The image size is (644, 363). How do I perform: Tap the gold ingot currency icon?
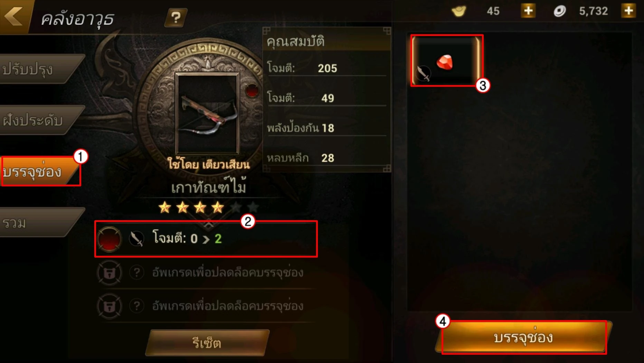tap(459, 11)
